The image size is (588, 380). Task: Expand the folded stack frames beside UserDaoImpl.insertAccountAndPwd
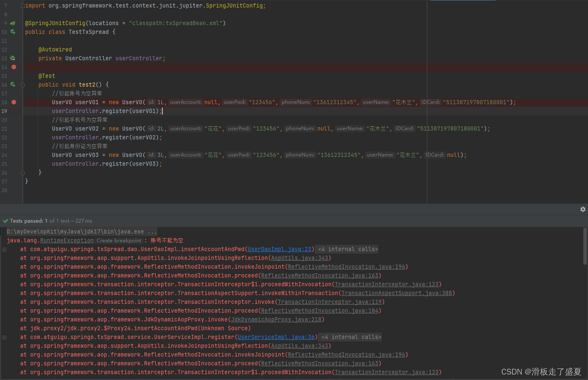tap(5, 249)
